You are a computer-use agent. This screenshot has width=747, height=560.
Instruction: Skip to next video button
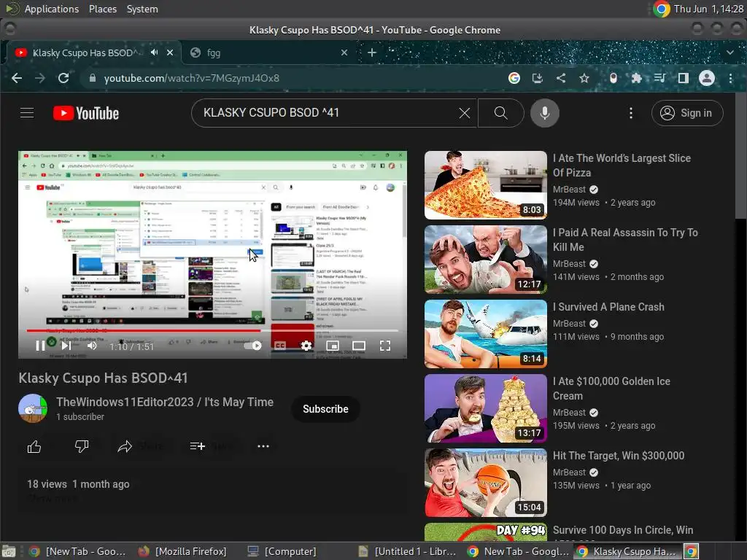coord(66,346)
